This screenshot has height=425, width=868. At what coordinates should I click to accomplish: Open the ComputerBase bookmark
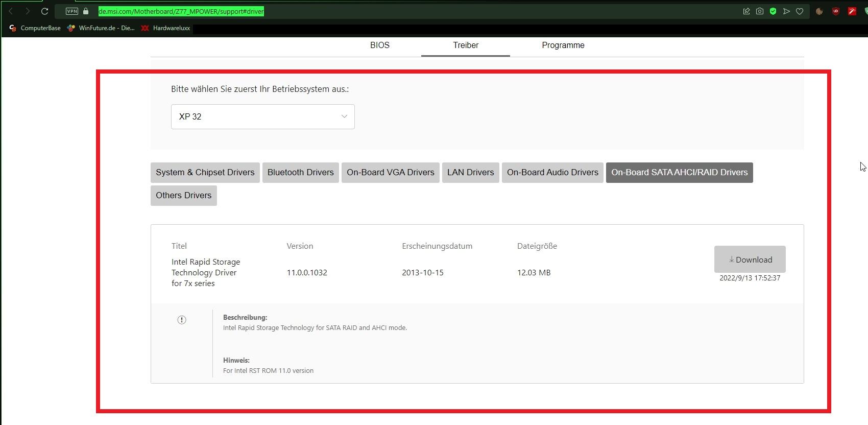click(x=35, y=28)
